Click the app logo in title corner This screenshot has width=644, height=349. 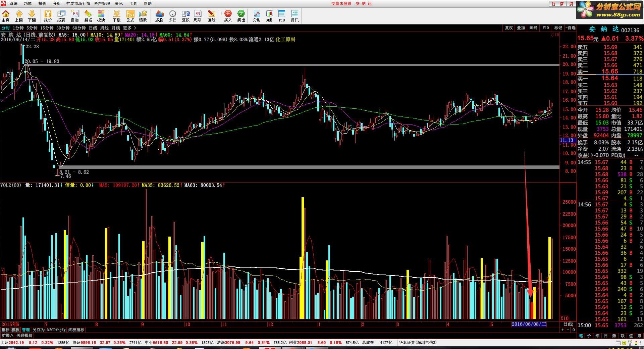[x=3, y=3]
